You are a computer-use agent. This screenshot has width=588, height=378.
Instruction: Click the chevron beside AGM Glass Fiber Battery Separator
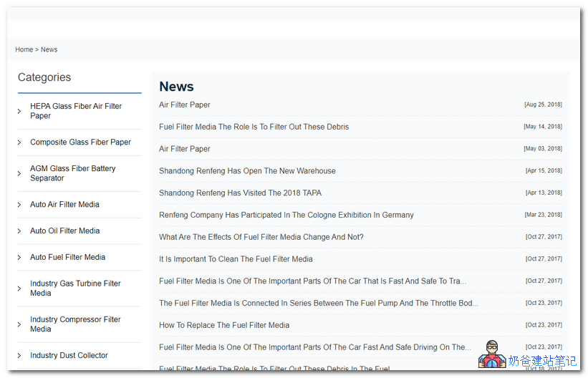[19, 173]
